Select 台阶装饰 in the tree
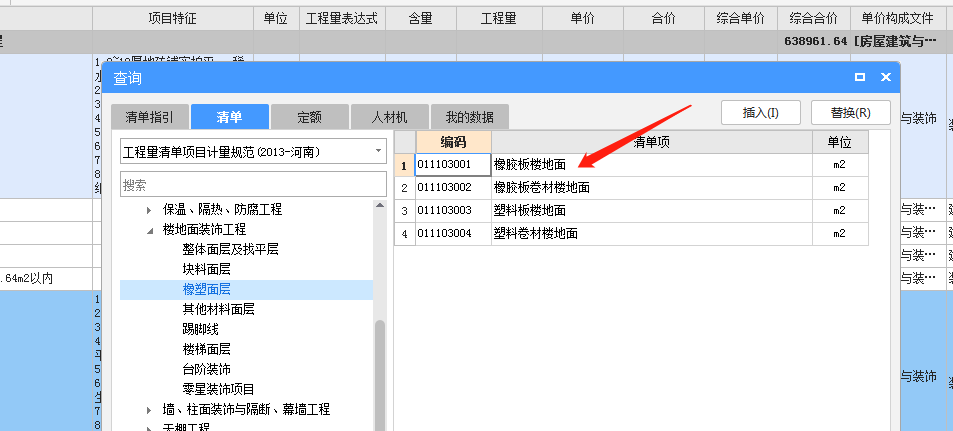 tap(206, 370)
